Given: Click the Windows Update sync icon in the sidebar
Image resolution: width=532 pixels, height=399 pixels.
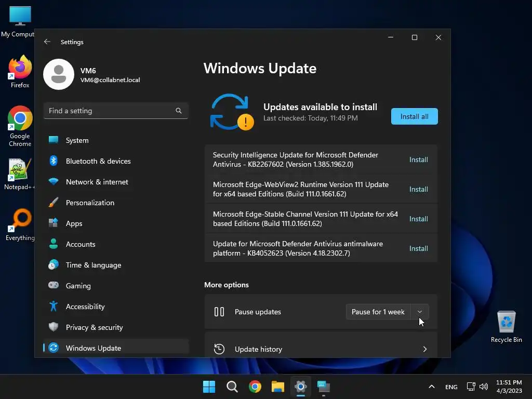Looking at the screenshot, I should tap(54, 348).
